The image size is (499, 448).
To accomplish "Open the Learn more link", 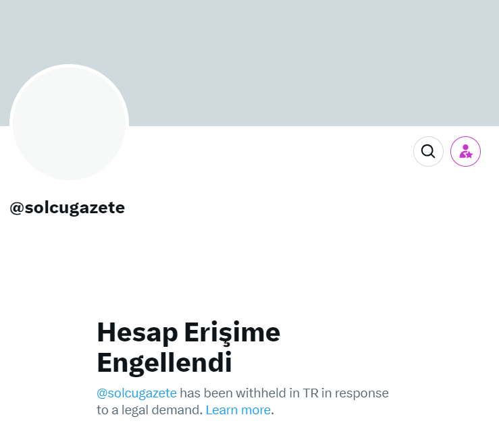I will [x=238, y=410].
